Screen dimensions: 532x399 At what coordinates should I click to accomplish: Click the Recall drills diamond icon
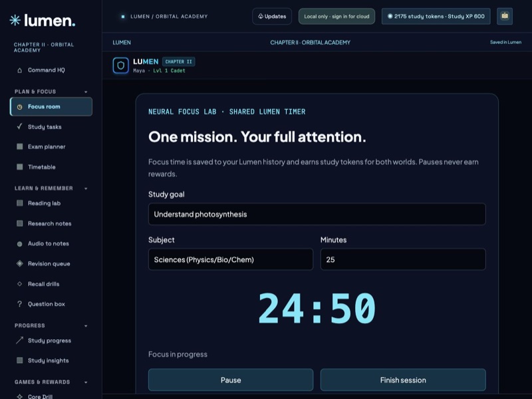pyautogui.click(x=20, y=284)
